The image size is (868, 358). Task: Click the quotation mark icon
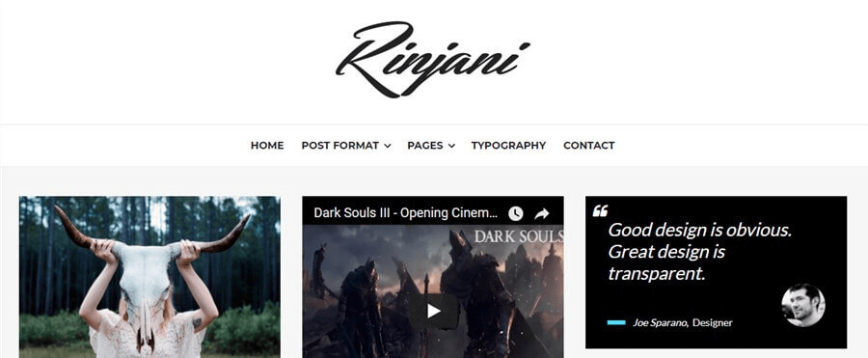pos(600,210)
